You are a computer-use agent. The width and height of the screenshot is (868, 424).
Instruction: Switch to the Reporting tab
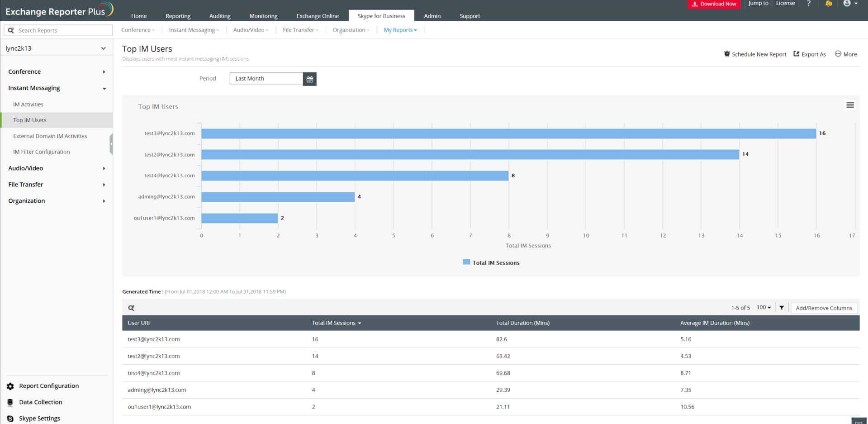click(178, 16)
